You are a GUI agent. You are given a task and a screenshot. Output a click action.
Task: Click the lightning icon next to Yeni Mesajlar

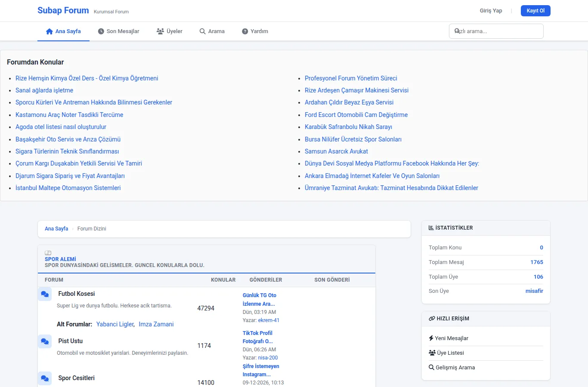pos(431,338)
